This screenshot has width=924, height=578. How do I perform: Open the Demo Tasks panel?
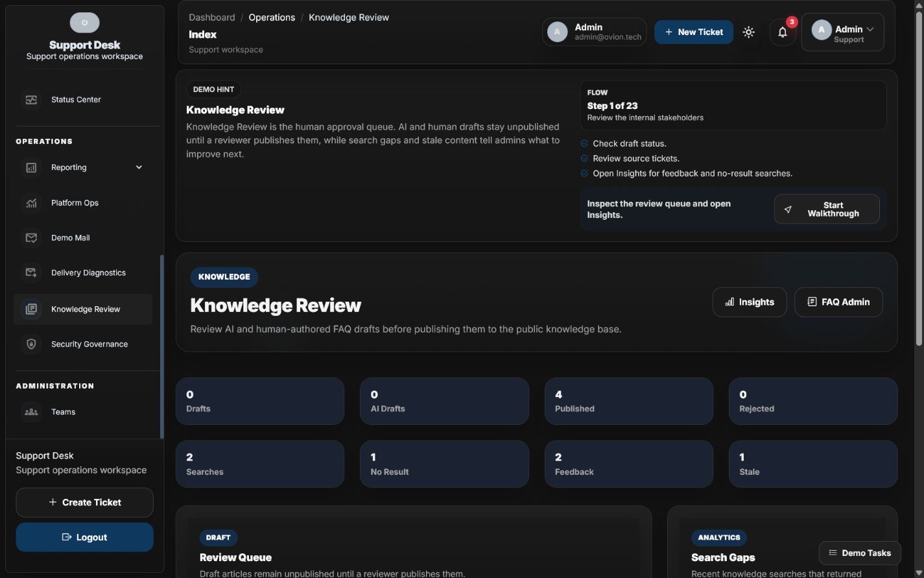click(860, 553)
